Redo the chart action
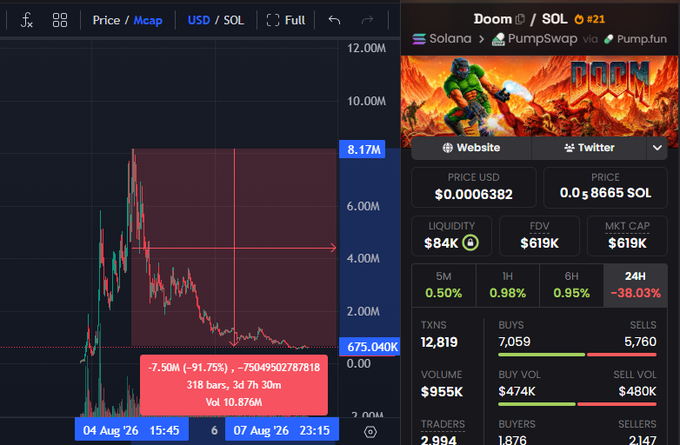Screen dimensions: 680x445 click(x=367, y=20)
